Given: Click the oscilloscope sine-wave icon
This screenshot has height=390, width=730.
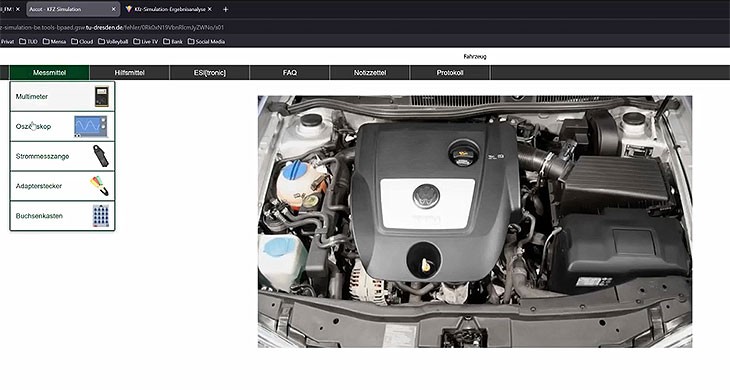Looking at the screenshot, I should [x=91, y=127].
